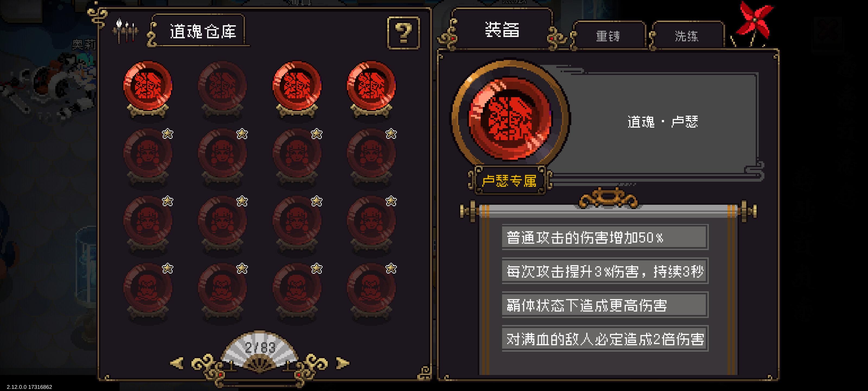The image size is (868, 391).
Task: Select the dimmed orb in the top row
Action: (222, 89)
